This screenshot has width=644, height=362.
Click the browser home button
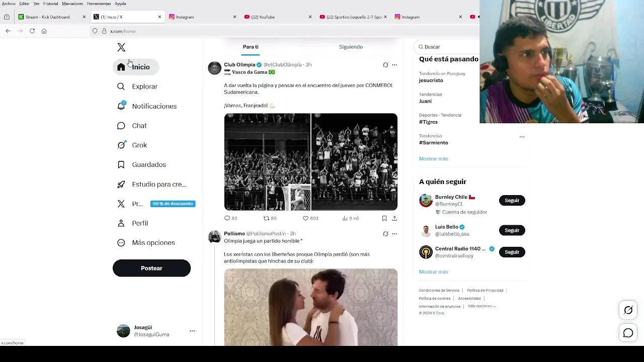tap(44, 31)
